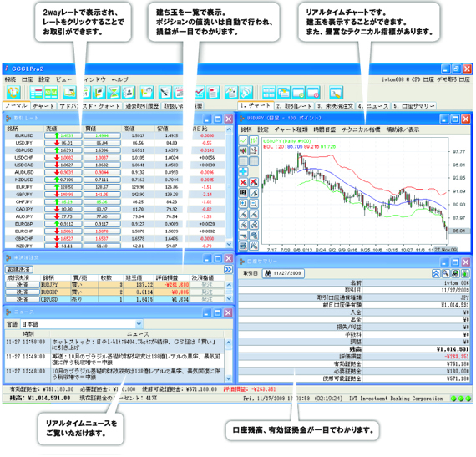476x457 pixels.
Task: Select the 3. 未決済注文 tab
Action: [x=335, y=106]
